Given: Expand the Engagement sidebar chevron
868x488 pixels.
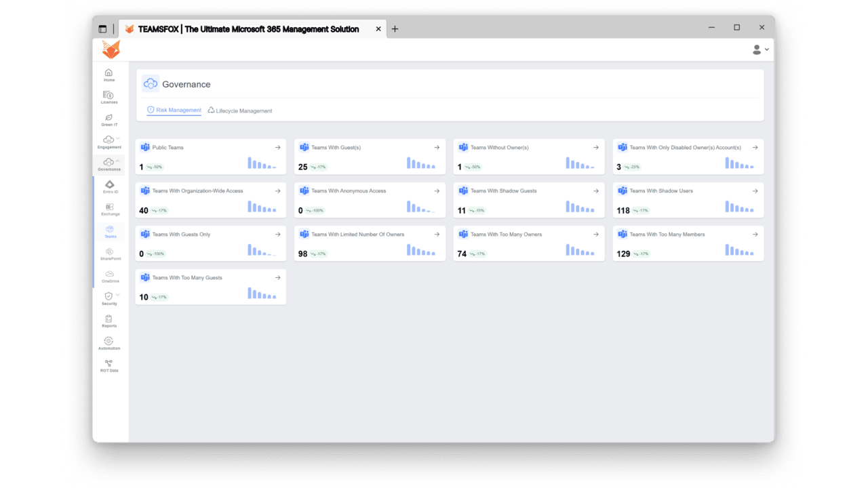Looking at the screenshot, I should (118, 138).
